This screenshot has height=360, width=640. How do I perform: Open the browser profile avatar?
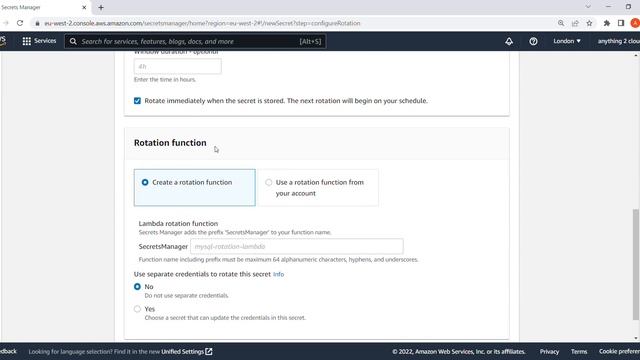pos(635,23)
